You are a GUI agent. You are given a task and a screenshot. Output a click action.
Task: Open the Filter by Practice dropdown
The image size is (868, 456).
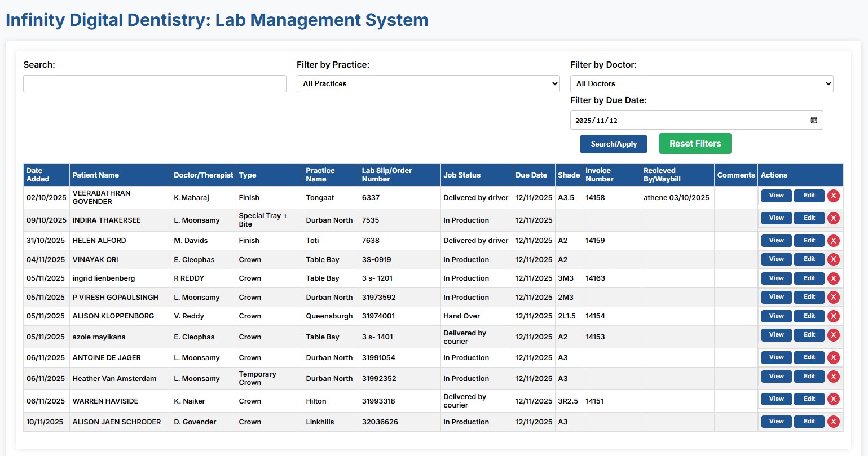(x=428, y=83)
